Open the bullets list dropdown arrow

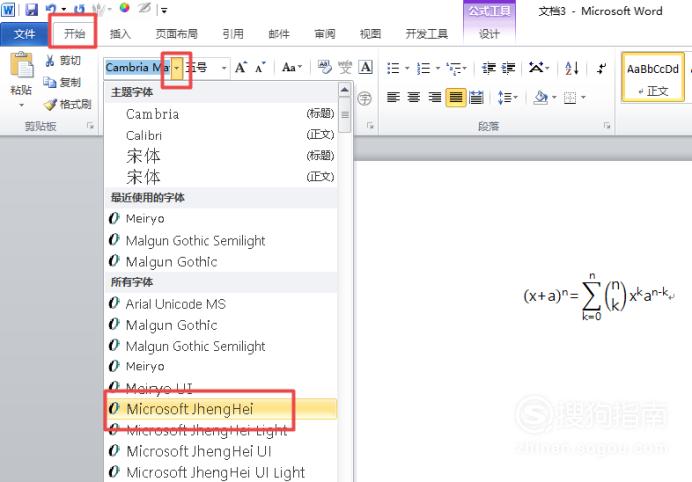click(x=407, y=68)
